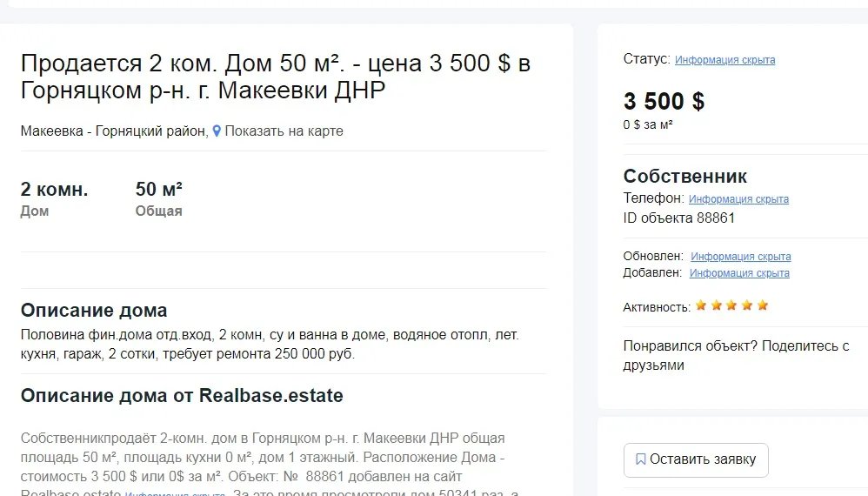Click the ID объекта 88861 text
868x496 pixels.
click(678, 218)
